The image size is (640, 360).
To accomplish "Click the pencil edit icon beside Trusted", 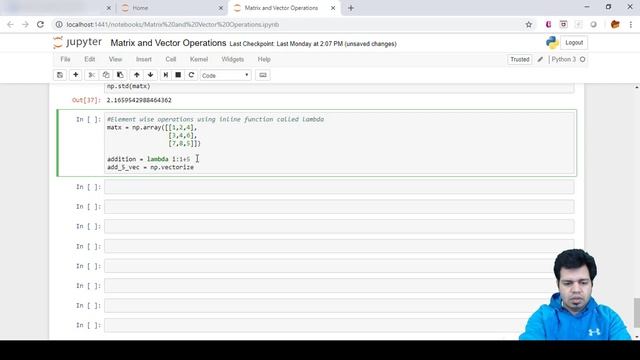I will 540,60.
